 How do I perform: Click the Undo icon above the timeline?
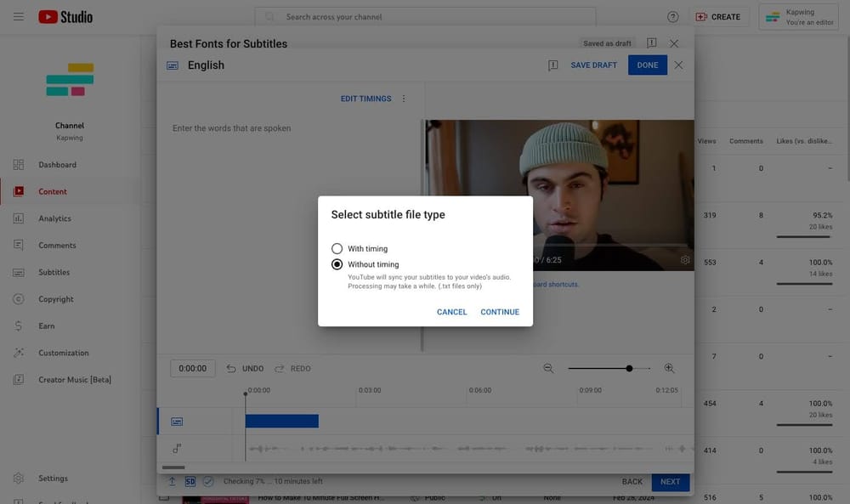pyautogui.click(x=229, y=368)
